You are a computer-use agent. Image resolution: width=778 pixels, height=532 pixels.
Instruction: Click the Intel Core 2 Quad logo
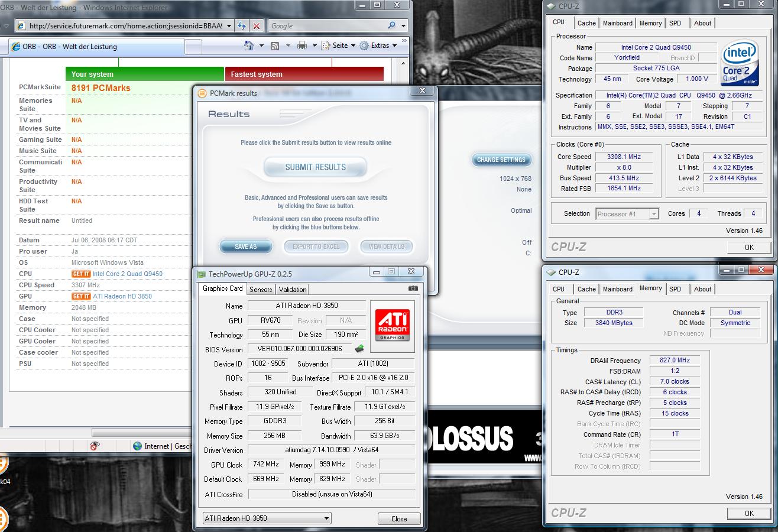[x=740, y=64]
